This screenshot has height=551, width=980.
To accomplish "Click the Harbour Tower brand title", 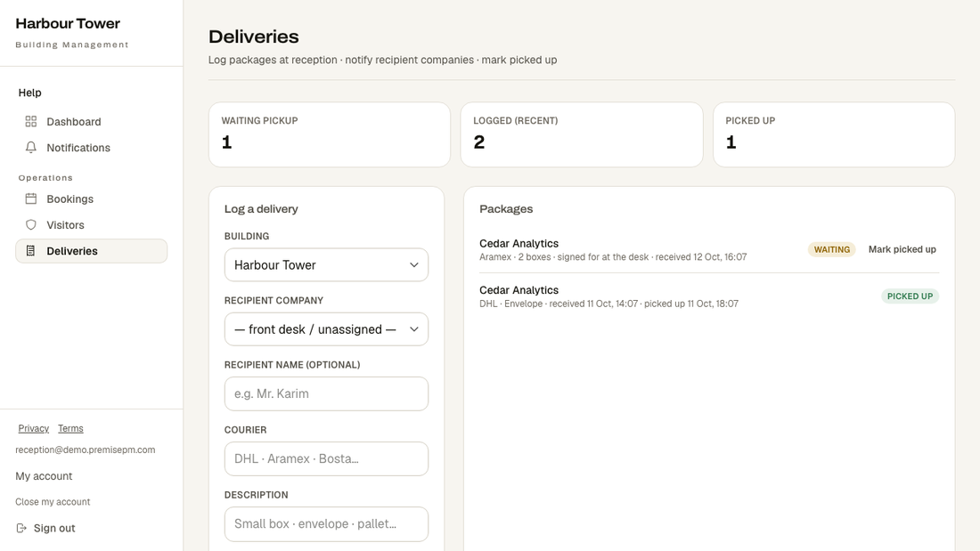I will (x=68, y=24).
